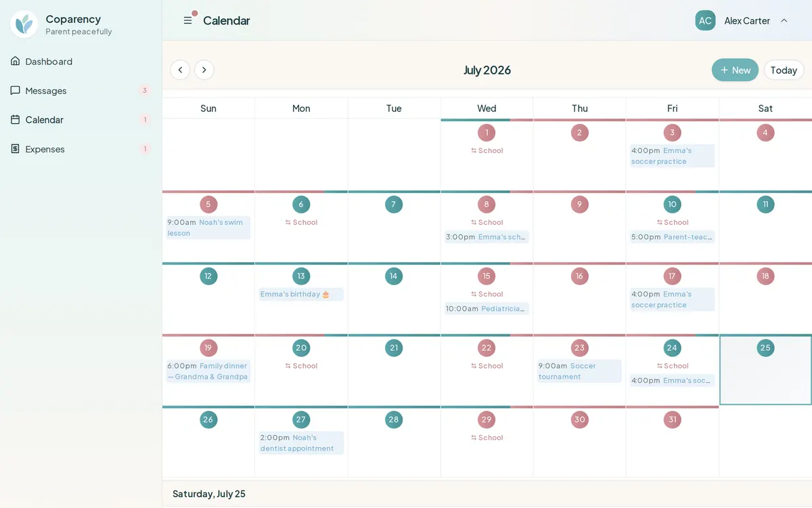
Task: Click the Coparency leaf logo
Action: [x=24, y=24]
